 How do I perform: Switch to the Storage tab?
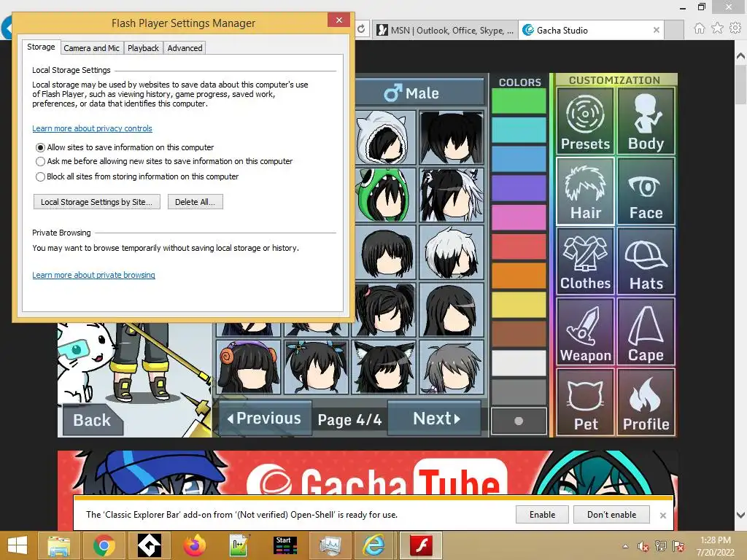(41, 47)
